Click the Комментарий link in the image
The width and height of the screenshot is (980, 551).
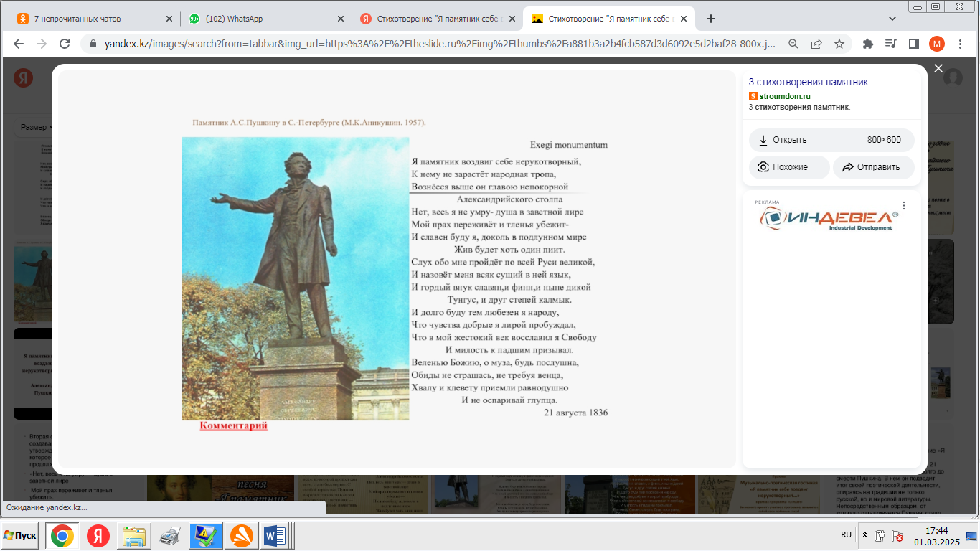(x=233, y=425)
